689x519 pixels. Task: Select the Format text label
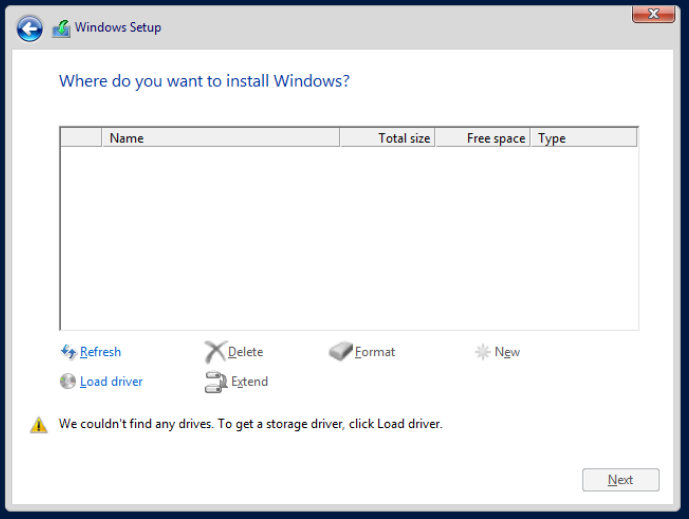(x=375, y=352)
